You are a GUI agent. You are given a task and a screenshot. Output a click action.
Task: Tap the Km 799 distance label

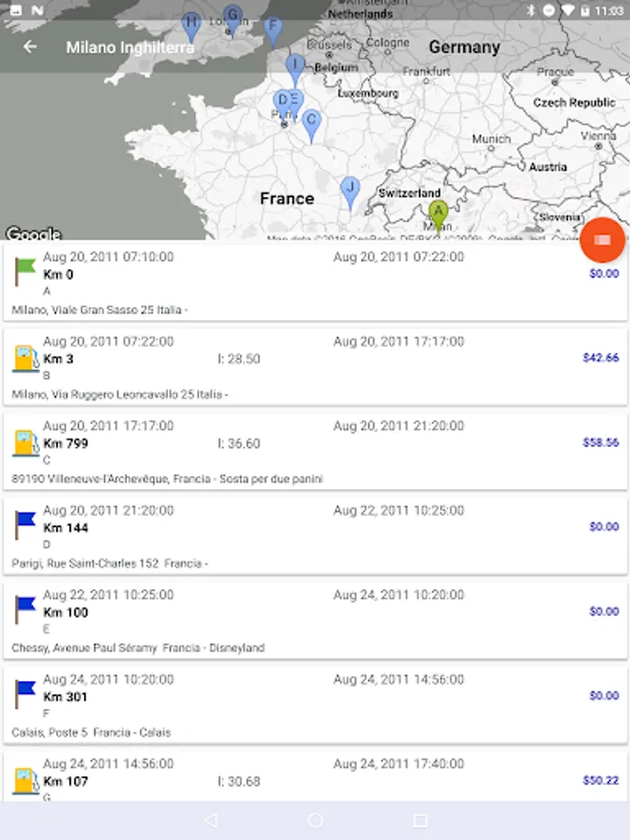tap(65, 443)
